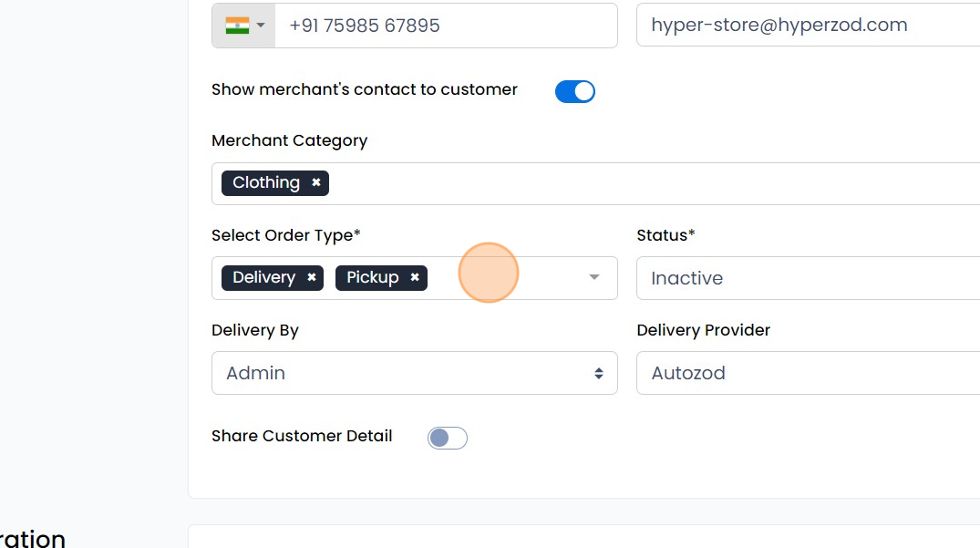Enable the Share Customer Detail toggle
The image size is (980, 548).
pyautogui.click(x=447, y=438)
